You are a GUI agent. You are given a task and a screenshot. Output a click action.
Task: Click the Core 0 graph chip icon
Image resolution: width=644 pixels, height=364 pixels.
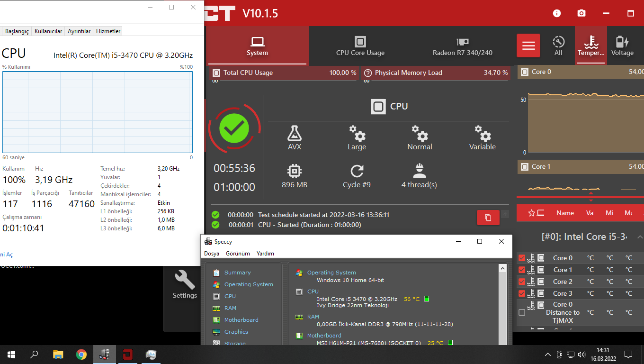(x=525, y=72)
